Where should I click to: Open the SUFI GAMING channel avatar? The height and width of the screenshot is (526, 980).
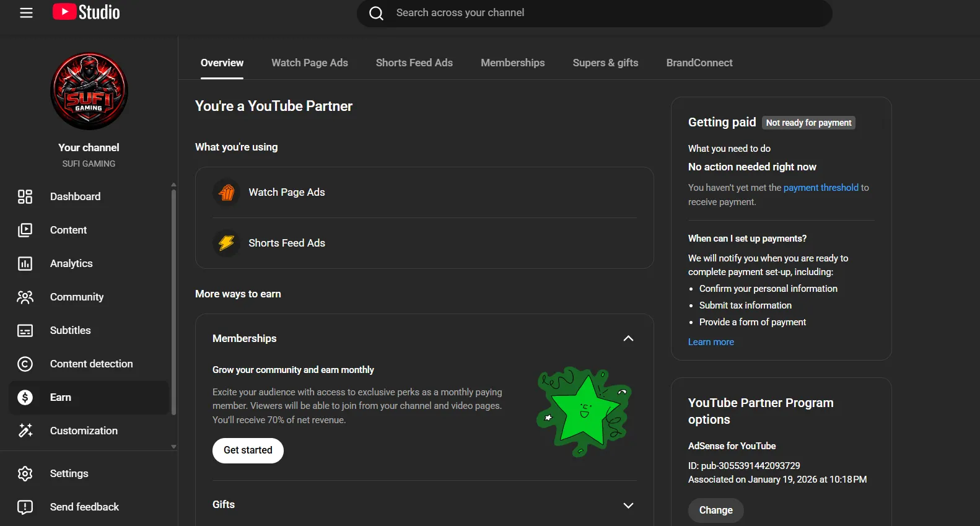point(89,91)
